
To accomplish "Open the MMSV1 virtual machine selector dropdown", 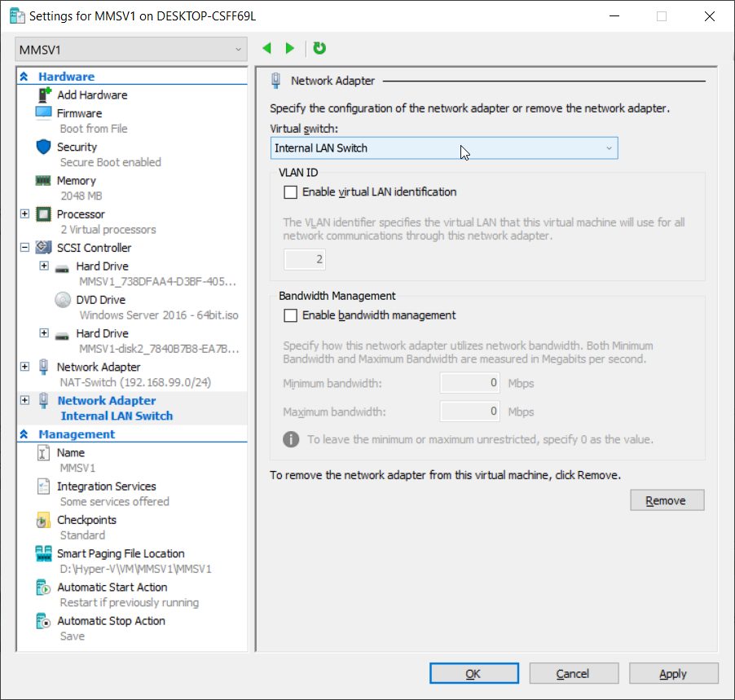I will coord(130,49).
